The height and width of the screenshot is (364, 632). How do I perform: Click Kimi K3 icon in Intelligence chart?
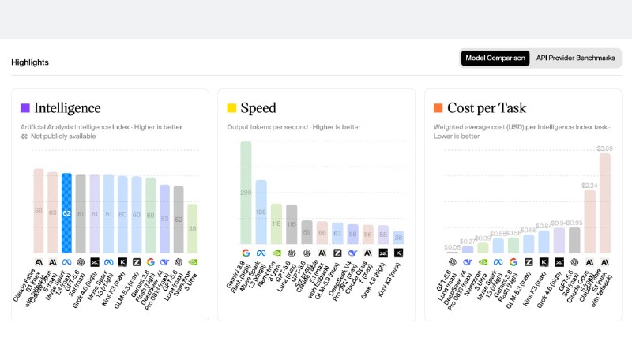[x=122, y=262]
